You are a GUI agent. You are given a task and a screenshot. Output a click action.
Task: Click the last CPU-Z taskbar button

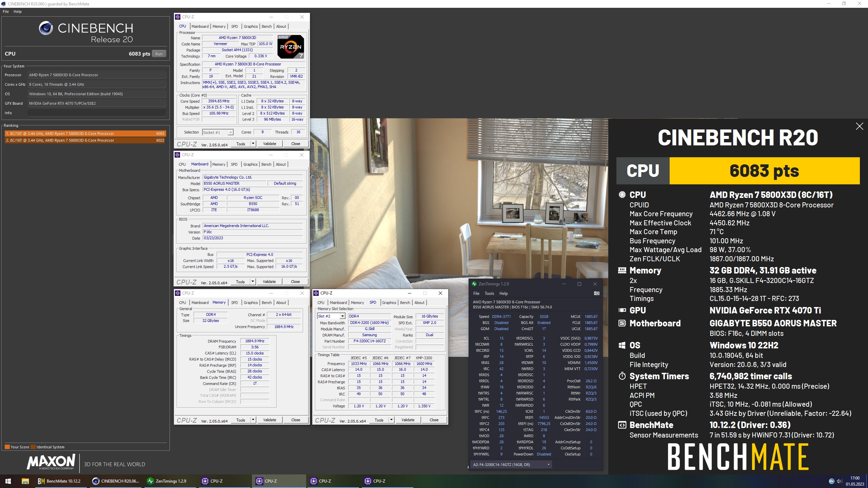pos(387,481)
